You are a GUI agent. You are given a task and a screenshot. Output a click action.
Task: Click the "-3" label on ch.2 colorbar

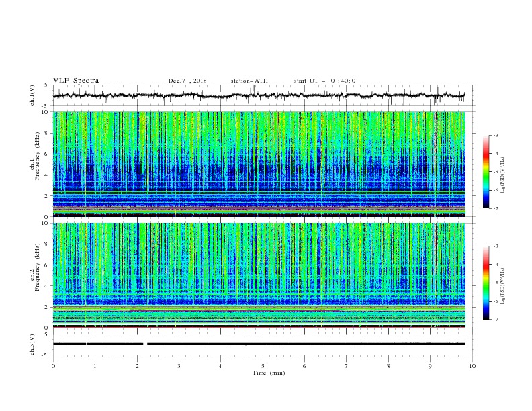(x=496, y=246)
